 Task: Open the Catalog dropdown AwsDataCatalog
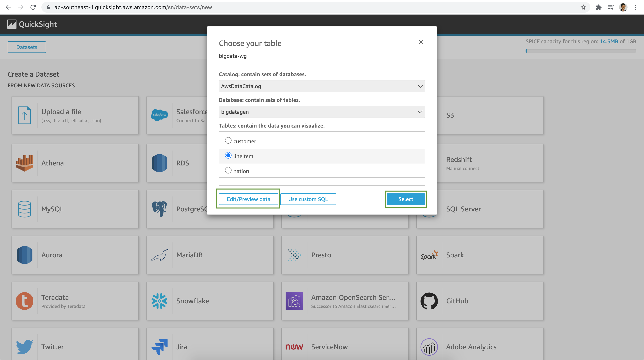point(322,86)
